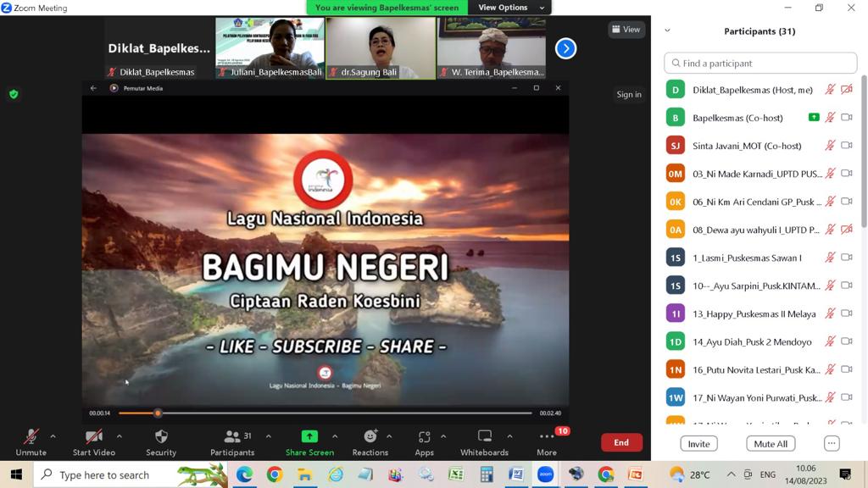Click the Invite button
868x488 pixels.
coord(698,444)
